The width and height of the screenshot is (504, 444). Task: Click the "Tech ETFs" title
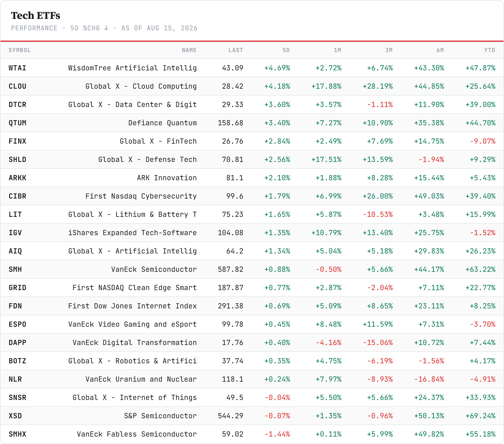pyautogui.click(x=36, y=15)
